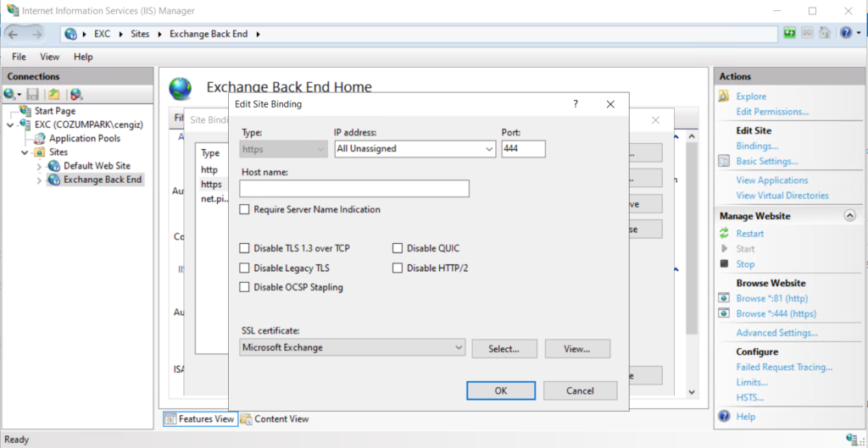The width and height of the screenshot is (868, 448).
Task: Click the Home icon in address bar
Action: click(x=825, y=33)
